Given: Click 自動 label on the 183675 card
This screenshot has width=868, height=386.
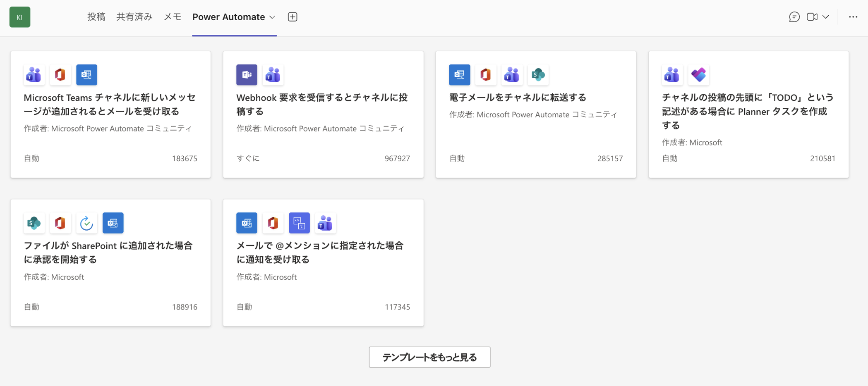Looking at the screenshot, I should pos(31,158).
